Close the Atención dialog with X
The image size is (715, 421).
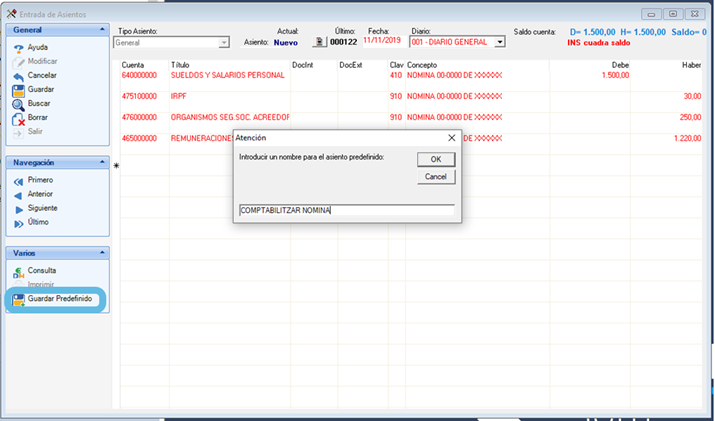pyautogui.click(x=451, y=138)
